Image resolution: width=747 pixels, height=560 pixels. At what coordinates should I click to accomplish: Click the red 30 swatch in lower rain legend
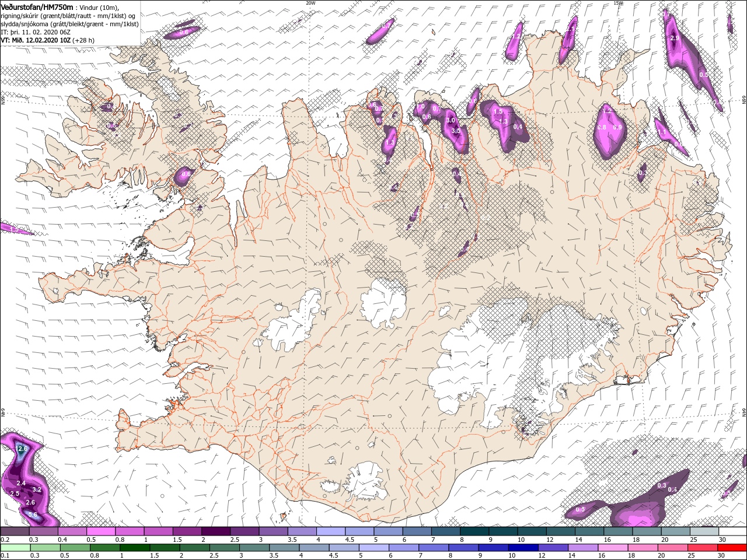point(732,548)
